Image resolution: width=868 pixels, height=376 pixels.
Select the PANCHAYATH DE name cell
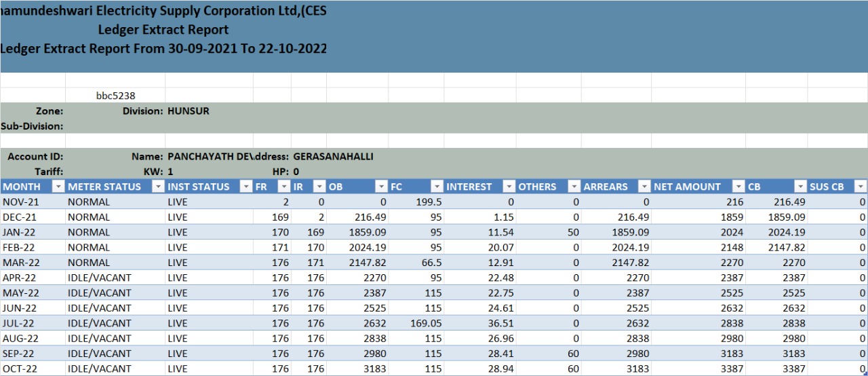[x=210, y=157]
